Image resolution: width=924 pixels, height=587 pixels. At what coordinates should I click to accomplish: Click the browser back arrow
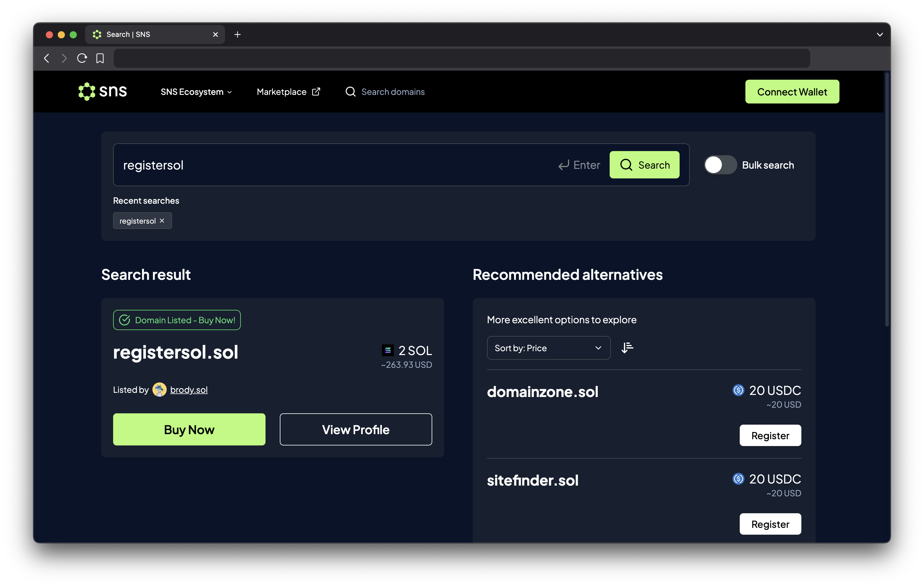point(47,58)
